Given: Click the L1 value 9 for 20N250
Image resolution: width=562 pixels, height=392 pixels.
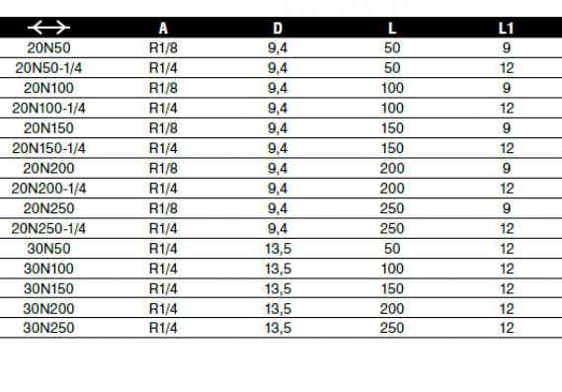Looking at the screenshot, I should [x=507, y=208].
